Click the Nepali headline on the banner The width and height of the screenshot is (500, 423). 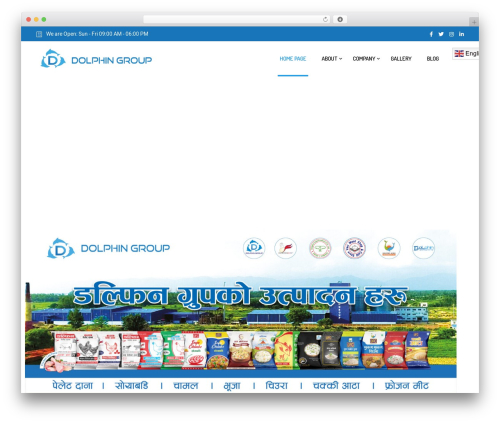click(240, 295)
